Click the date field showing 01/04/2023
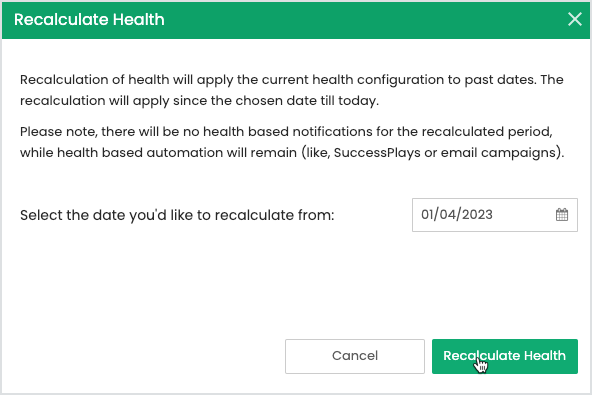 (x=495, y=215)
